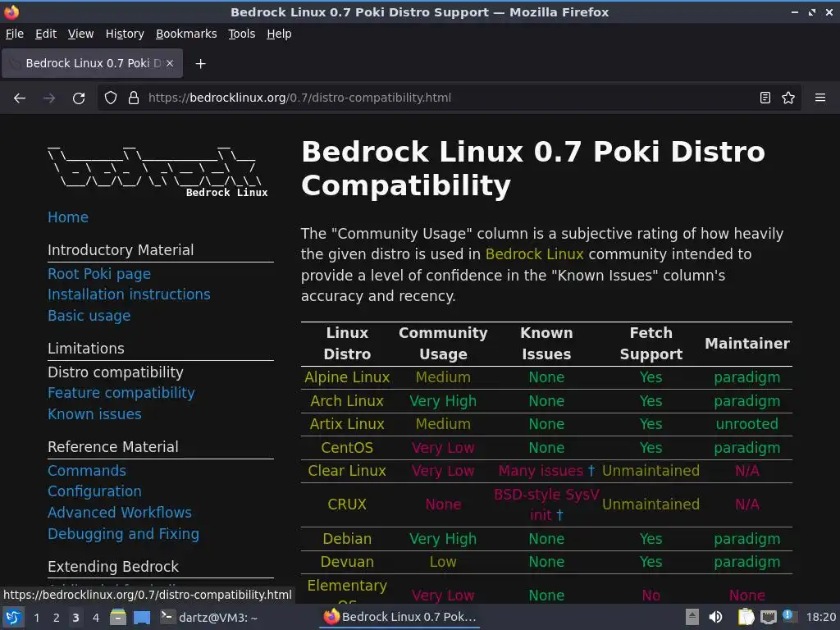The height and width of the screenshot is (630, 840).
Task: Click the URL address bar
Action: tap(450, 98)
